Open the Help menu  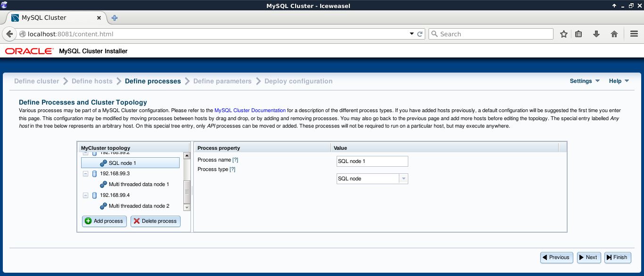(x=619, y=81)
